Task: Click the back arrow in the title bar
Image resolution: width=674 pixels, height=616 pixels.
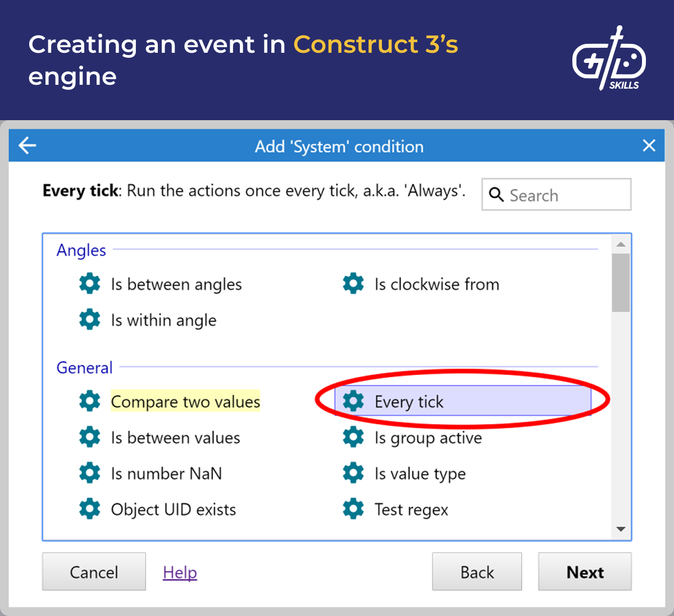Action: pos(27,145)
